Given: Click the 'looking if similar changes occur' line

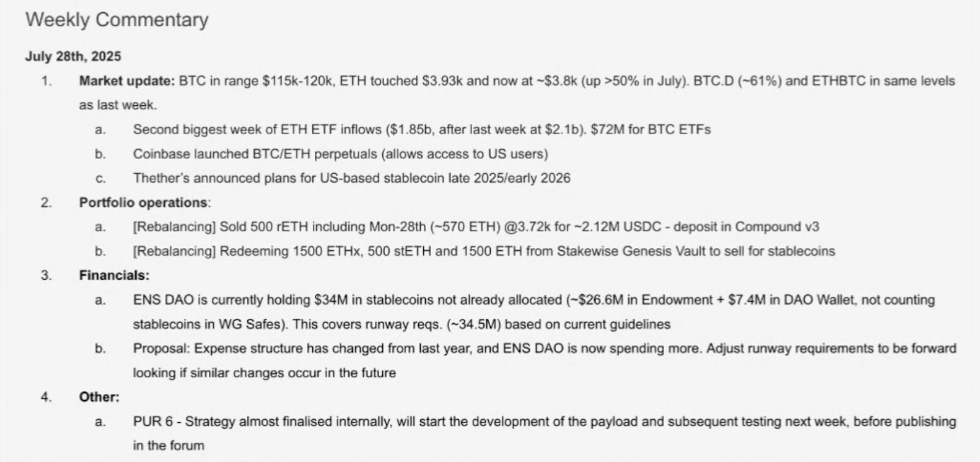Looking at the screenshot, I should [x=264, y=373].
